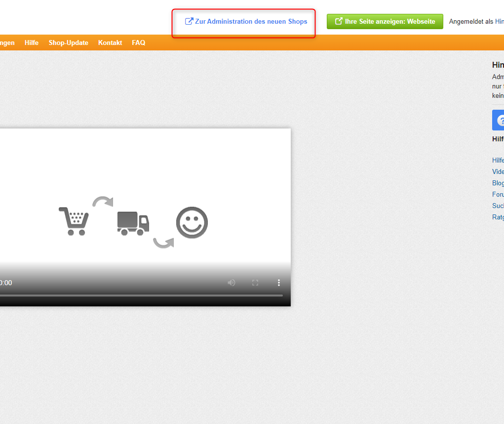Click the external-link icon on the green button
The width and height of the screenshot is (504, 424).
(x=339, y=21)
